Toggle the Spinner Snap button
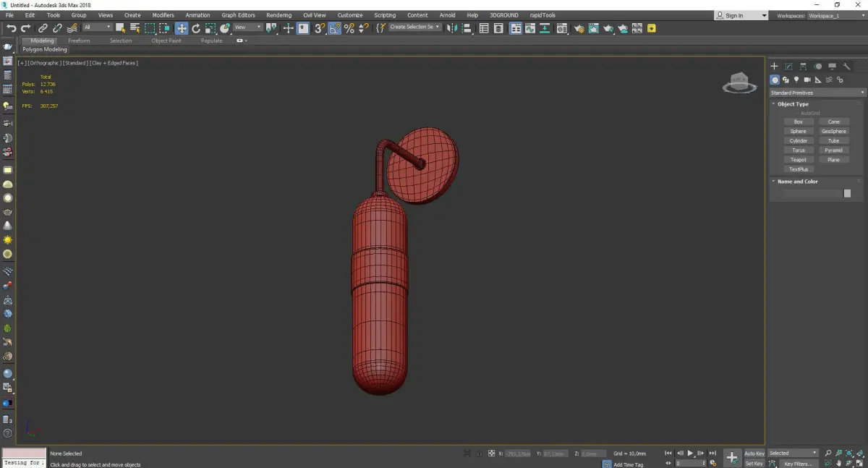The image size is (868, 468). tap(364, 28)
